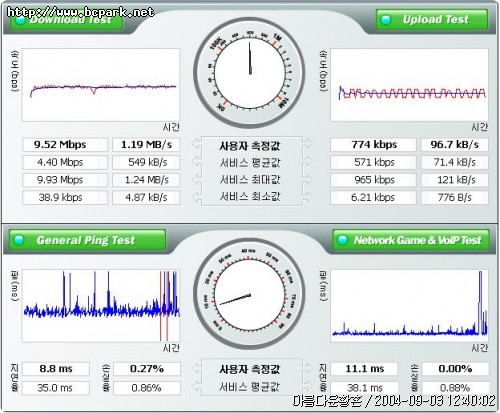Screen dimensions: 500x413
Task: Click the download speed graph
Action: tap(101, 85)
